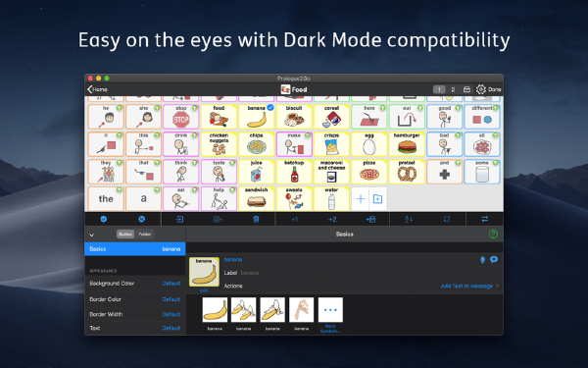Select the Basics banana row
Image resolution: width=588 pixels, height=368 pixels.
(135, 249)
